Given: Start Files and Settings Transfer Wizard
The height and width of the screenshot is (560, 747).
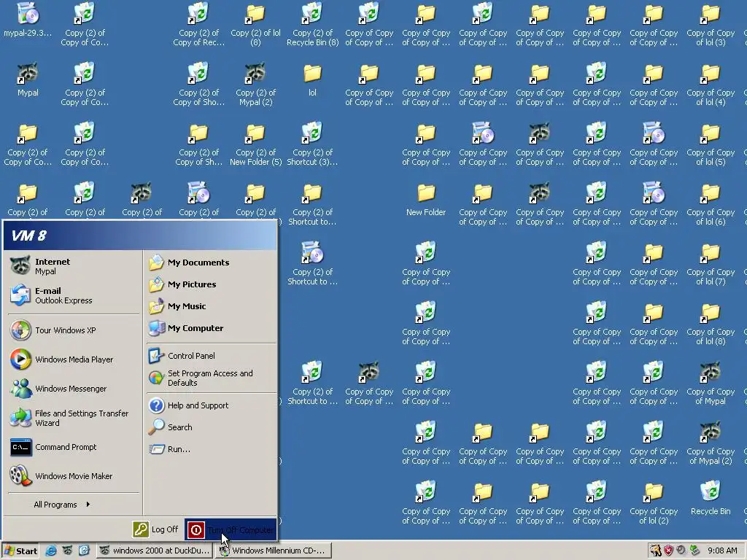Looking at the screenshot, I should pos(74,418).
